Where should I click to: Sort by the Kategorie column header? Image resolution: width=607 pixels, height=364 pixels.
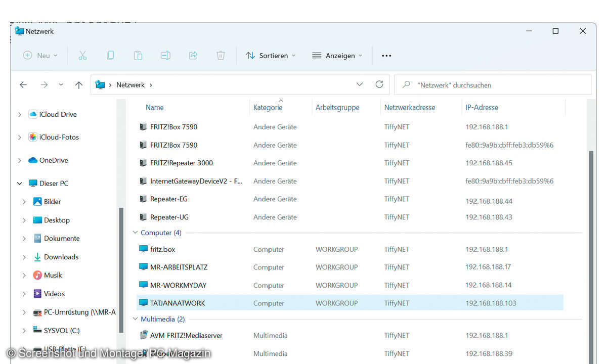point(268,107)
